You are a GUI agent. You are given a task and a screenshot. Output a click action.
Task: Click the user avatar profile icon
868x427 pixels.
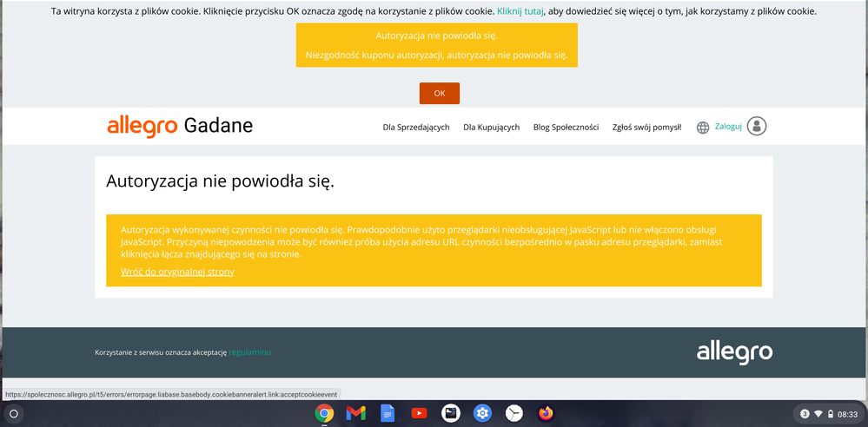[x=757, y=127]
